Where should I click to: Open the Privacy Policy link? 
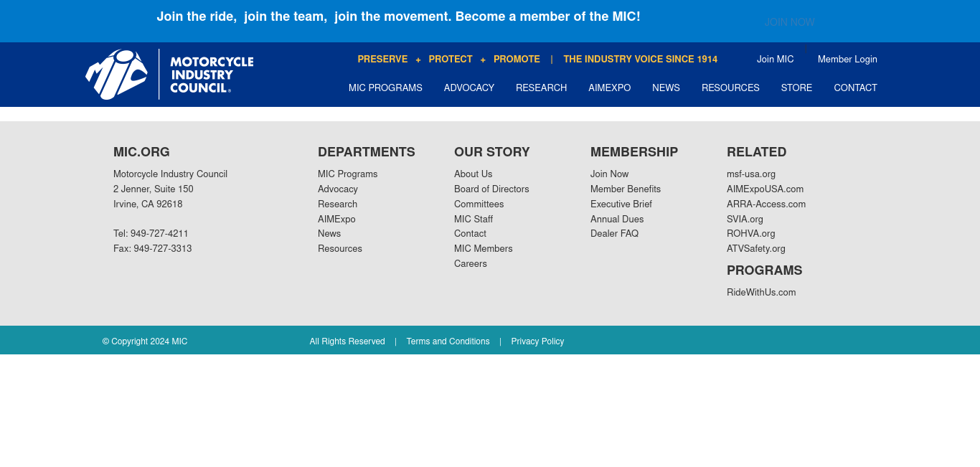(x=537, y=341)
